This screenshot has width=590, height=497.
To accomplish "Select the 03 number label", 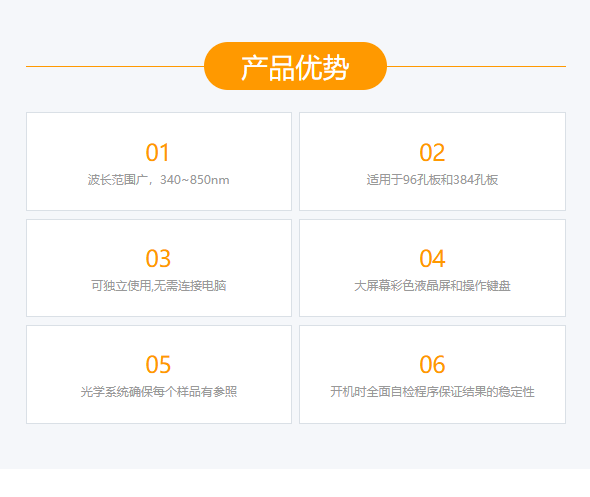I will (158, 259).
